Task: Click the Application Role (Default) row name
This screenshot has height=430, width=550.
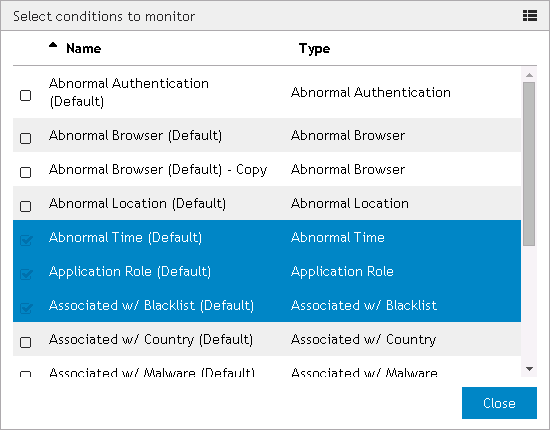Action: pos(130,271)
